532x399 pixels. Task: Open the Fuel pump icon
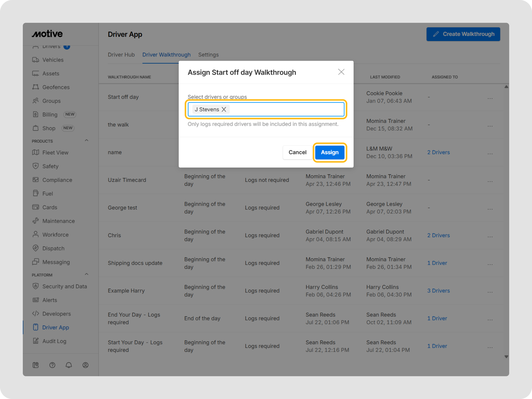(x=36, y=193)
